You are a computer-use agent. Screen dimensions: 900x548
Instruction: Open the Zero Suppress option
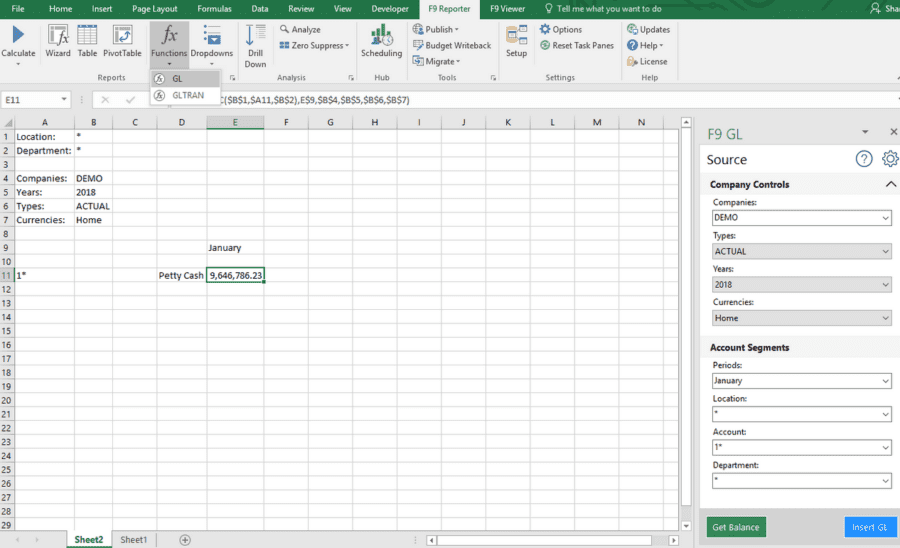pyautogui.click(x=314, y=45)
